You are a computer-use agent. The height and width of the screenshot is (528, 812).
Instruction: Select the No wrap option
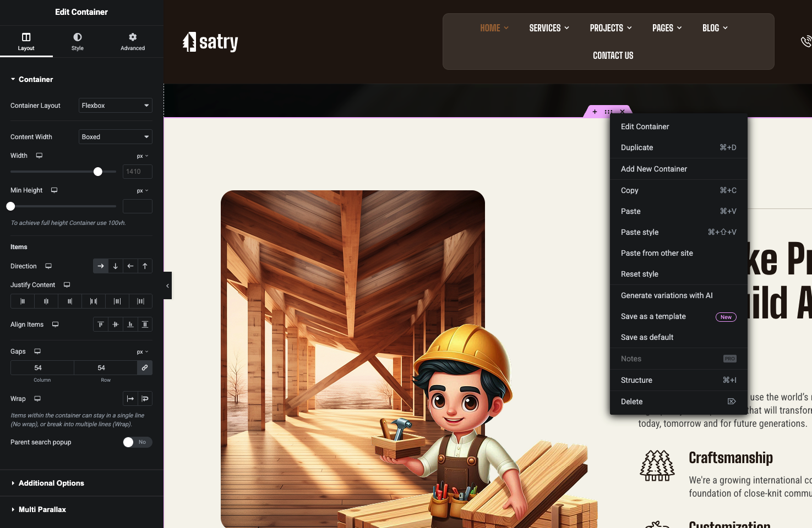tap(130, 399)
